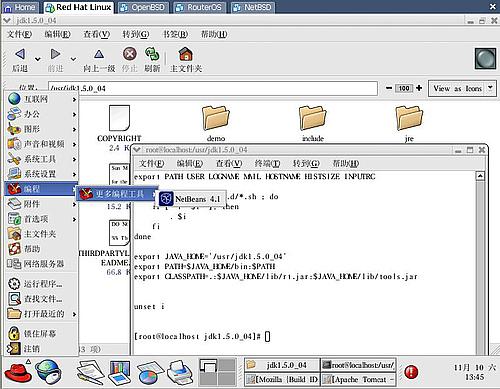This screenshot has width=500, height=389.
Task: Open 网络服务器 menu entry
Action: click(42, 264)
